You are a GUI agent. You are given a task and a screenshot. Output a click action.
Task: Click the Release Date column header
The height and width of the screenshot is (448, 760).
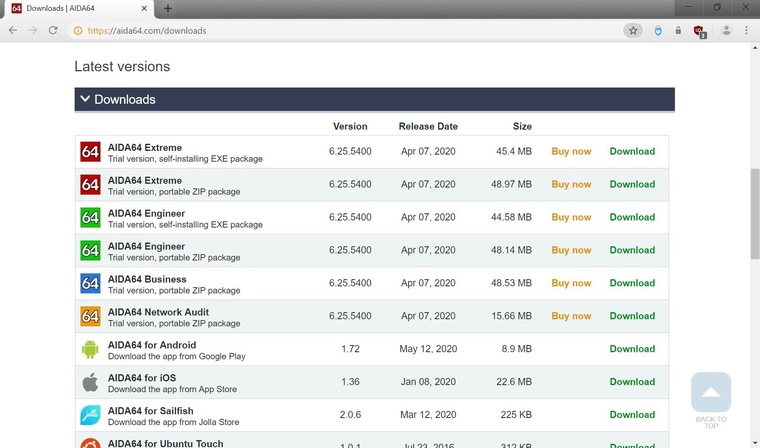click(428, 126)
